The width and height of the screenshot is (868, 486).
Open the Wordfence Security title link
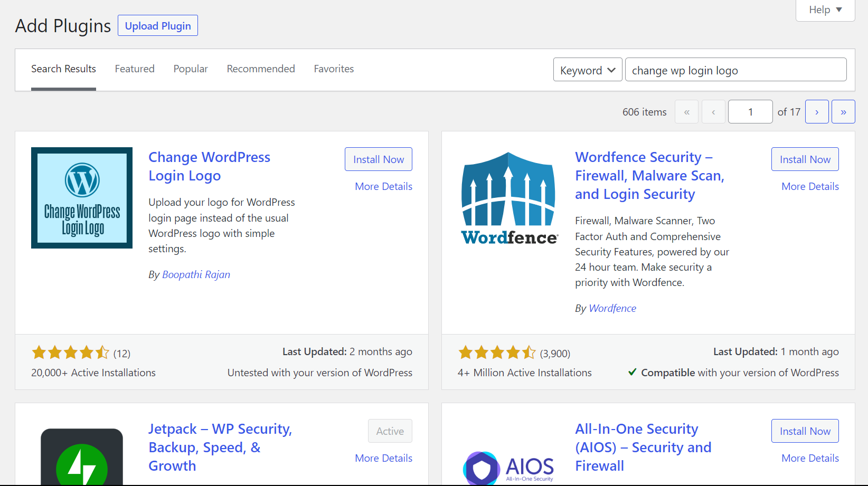[x=649, y=176]
